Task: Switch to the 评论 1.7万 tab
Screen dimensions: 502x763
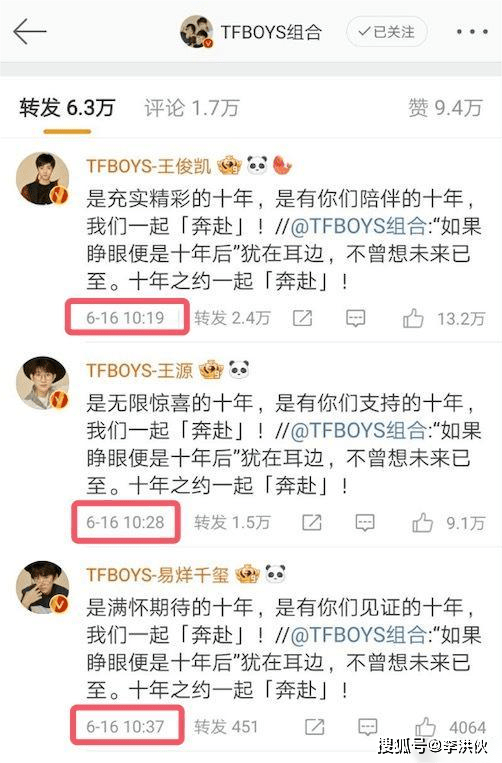Action: [x=192, y=108]
